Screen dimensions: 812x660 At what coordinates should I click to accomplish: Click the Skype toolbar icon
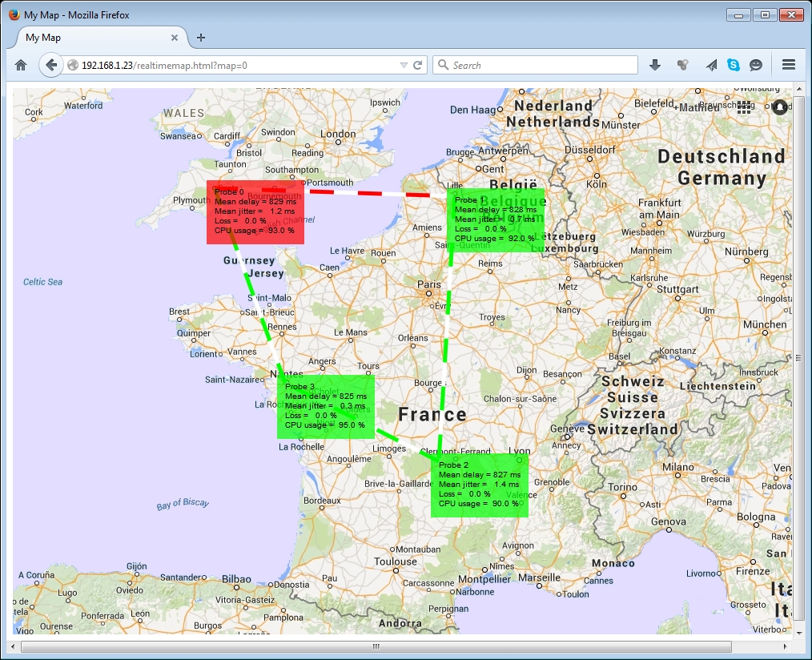point(733,66)
